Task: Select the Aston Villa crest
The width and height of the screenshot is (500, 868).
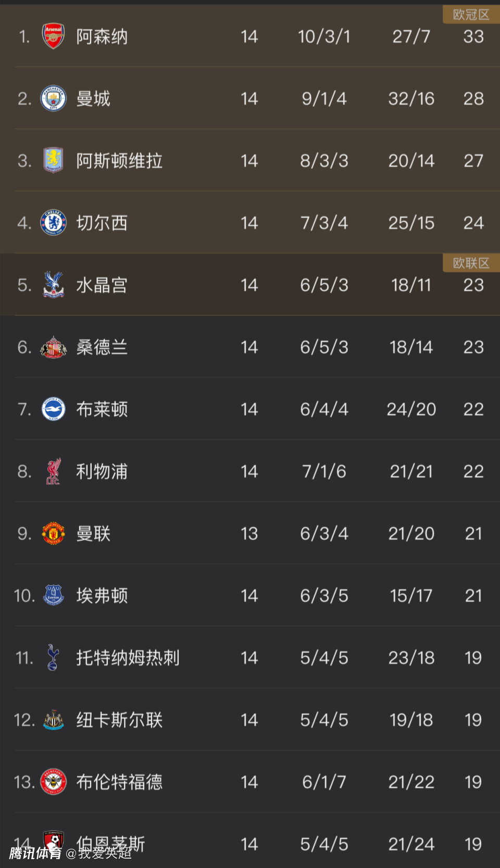Action: click(x=53, y=160)
